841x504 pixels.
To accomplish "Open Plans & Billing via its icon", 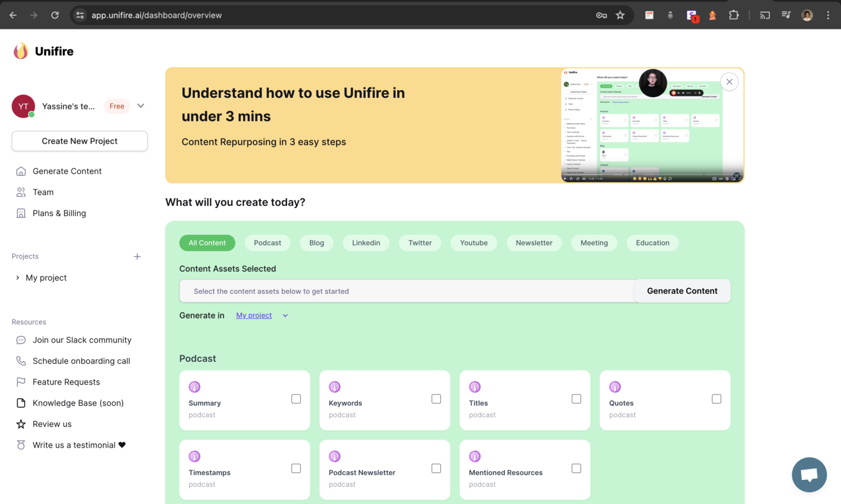I will point(21,213).
